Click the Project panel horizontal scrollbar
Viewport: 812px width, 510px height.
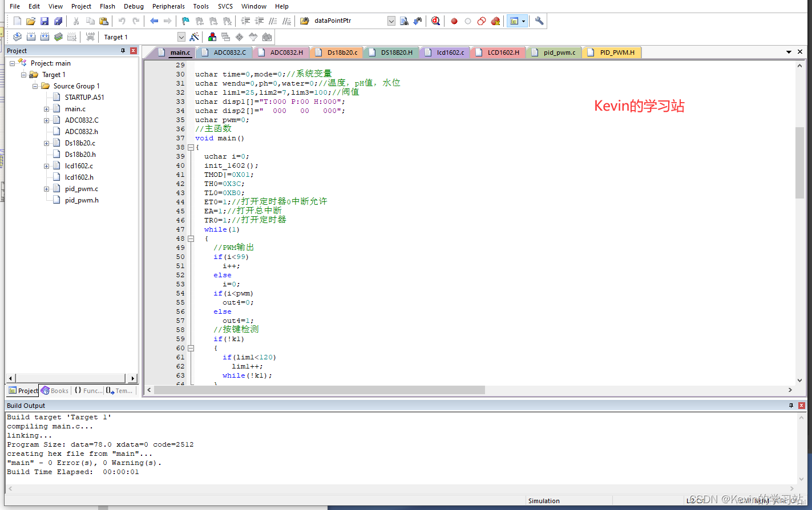(71, 378)
